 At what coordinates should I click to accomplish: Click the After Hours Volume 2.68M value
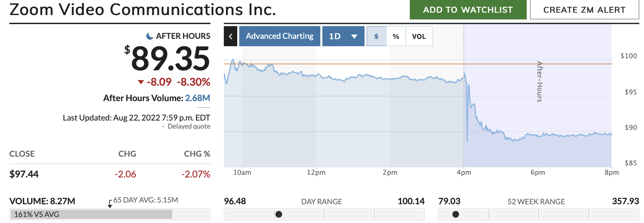[x=198, y=98]
